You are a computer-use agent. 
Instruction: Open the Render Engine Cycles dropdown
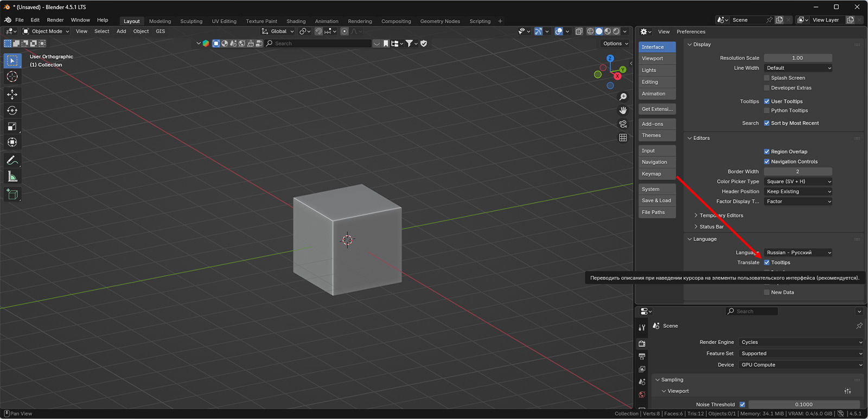tap(801, 342)
